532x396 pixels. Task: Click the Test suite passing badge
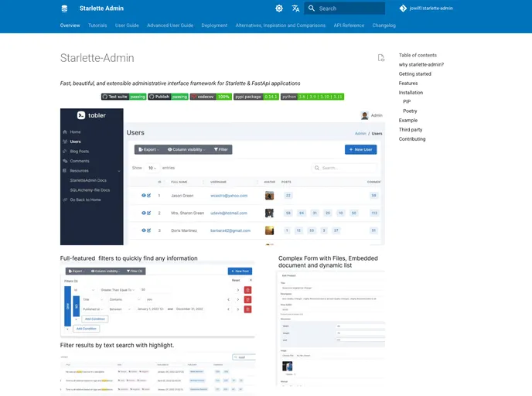point(124,97)
